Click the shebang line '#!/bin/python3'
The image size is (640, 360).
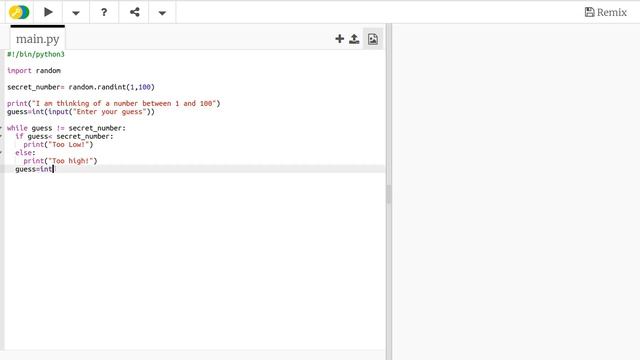36,54
